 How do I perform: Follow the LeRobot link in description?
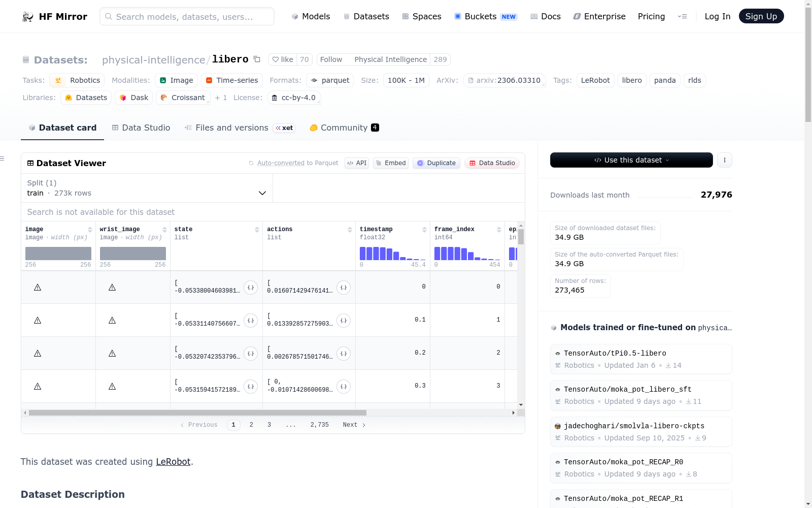(173, 462)
